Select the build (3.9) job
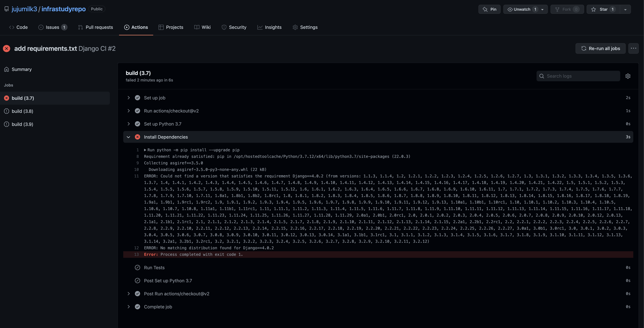The image size is (644, 328). click(x=22, y=124)
